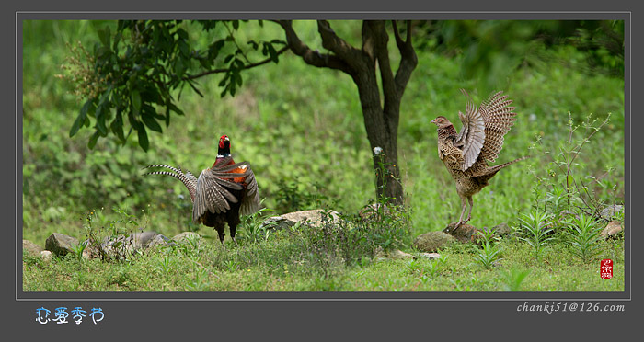Viewport: 644px width, 342px height.
Task: Click the tall weed stalk at right
Action: 571,165
